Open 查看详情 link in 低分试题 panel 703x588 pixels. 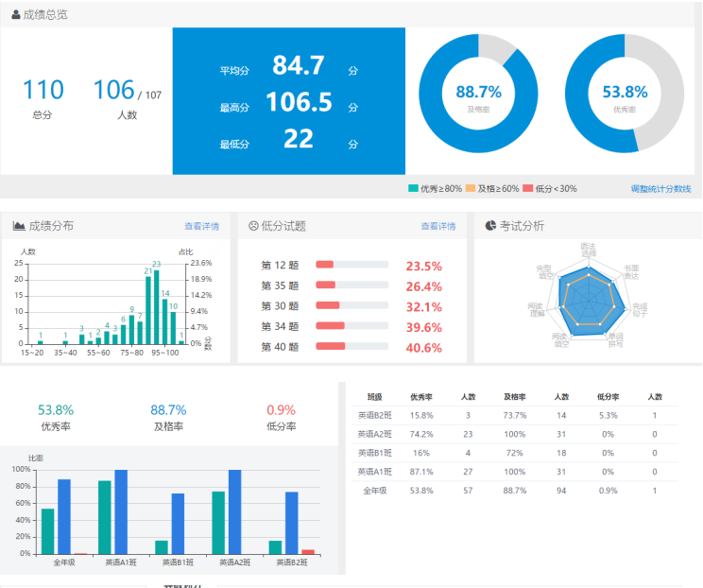pyautogui.click(x=438, y=227)
